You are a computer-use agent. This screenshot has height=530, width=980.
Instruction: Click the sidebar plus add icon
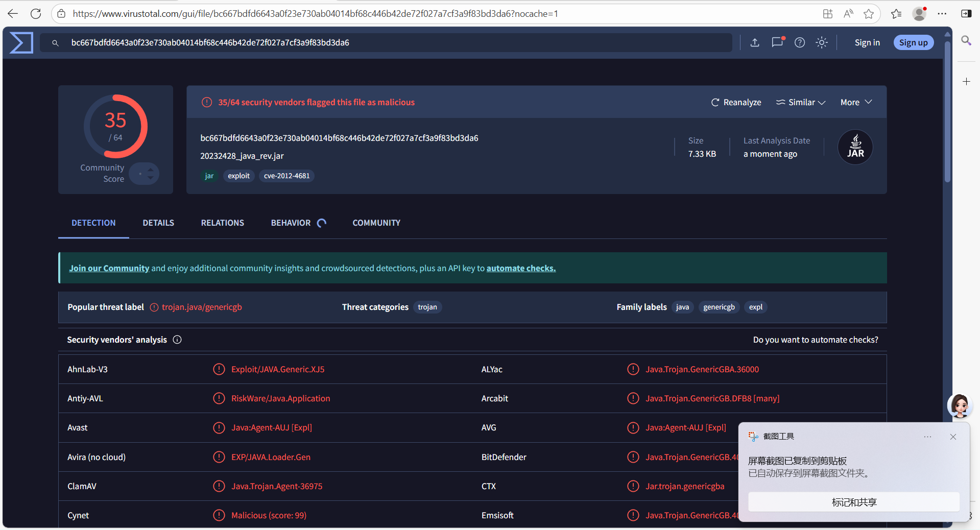point(966,82)
